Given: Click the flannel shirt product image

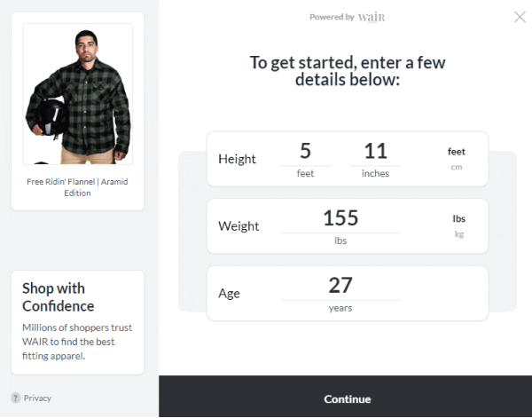Looking at the screenshot, I should coord(77,93).
